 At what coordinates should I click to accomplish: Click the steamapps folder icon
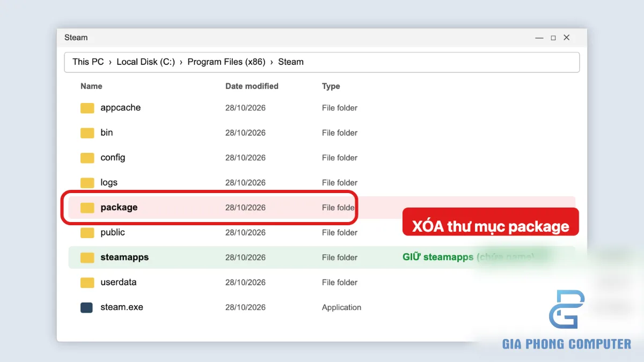pyautogui.click(x=87, y=257)
